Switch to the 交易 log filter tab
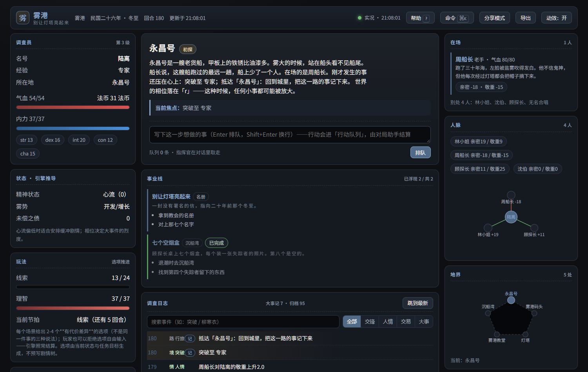Image resolution: width=588 pixels, height=372 pixels. (406, 321)
